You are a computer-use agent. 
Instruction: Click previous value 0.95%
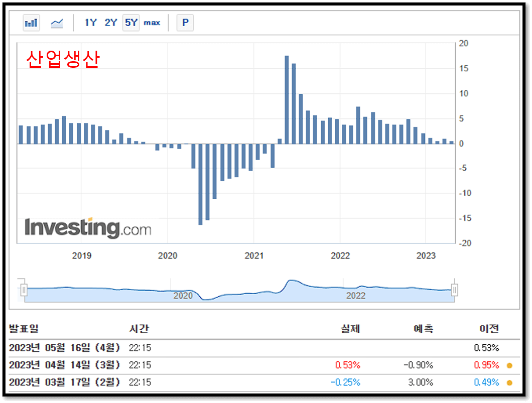(486, 365)
